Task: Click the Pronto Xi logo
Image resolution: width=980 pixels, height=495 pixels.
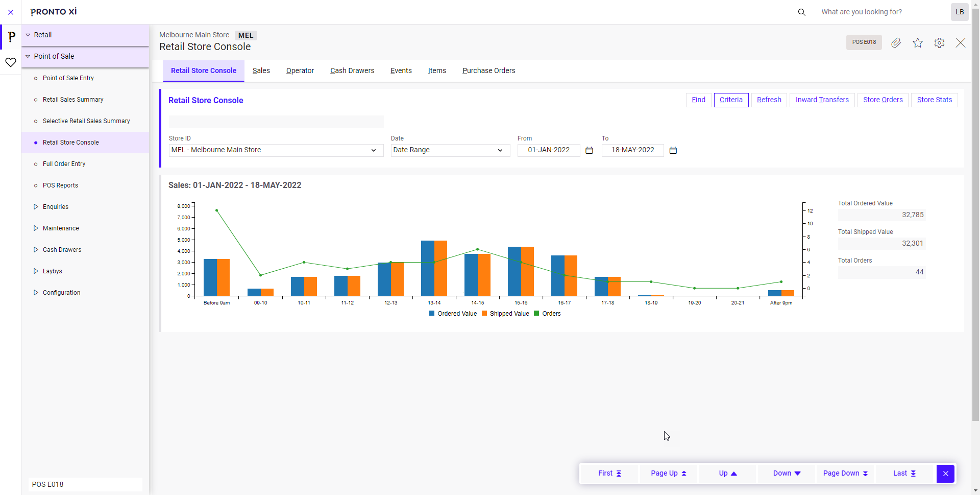Action: coord(53,12)
